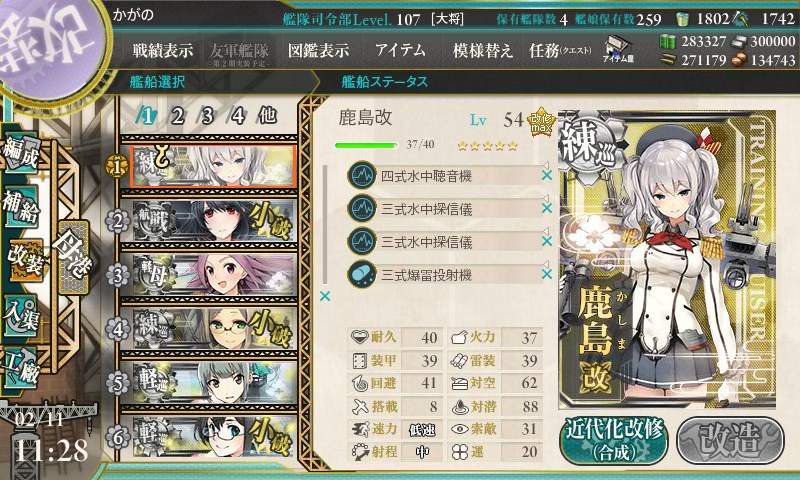
Task: Click Kashima's green HP bar
Action: [366, 145]
